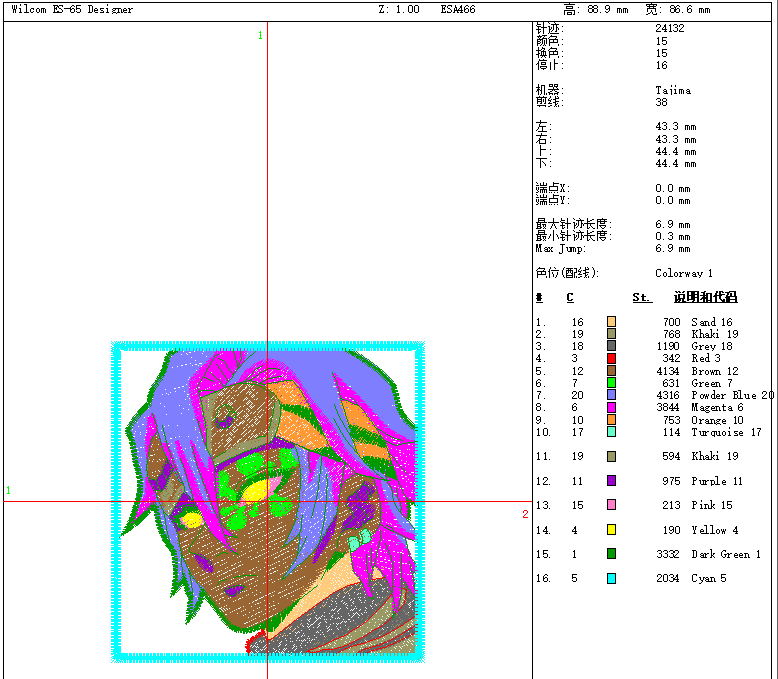Image resolution: width=778 pixels, height=679 pixels.
Task: Click the Magenta 6 color swatch
Action: (611, 407)
